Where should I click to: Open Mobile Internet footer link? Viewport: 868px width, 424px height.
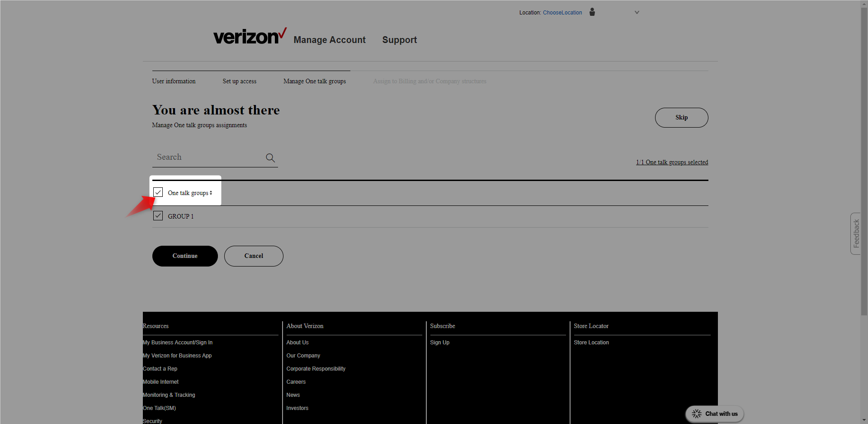161,382
